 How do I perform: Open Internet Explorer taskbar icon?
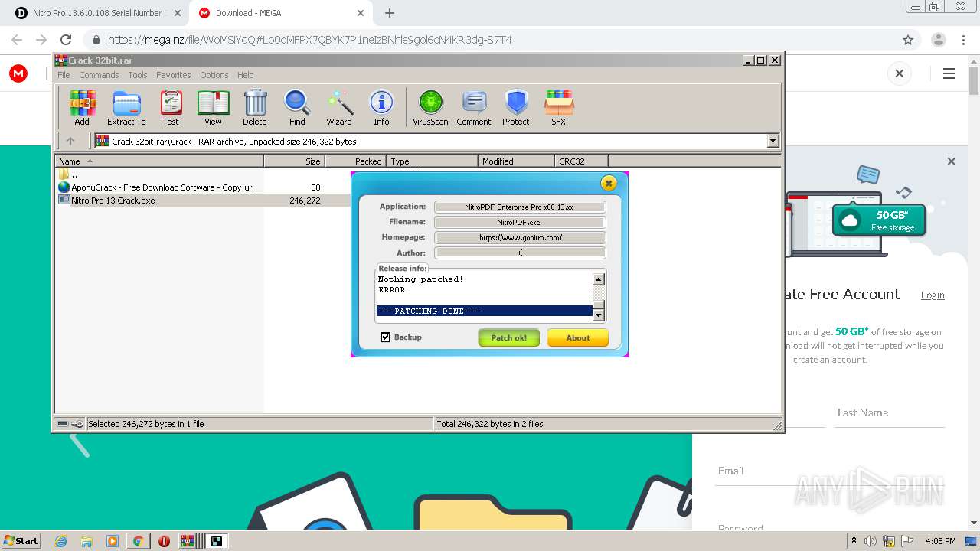61,541
